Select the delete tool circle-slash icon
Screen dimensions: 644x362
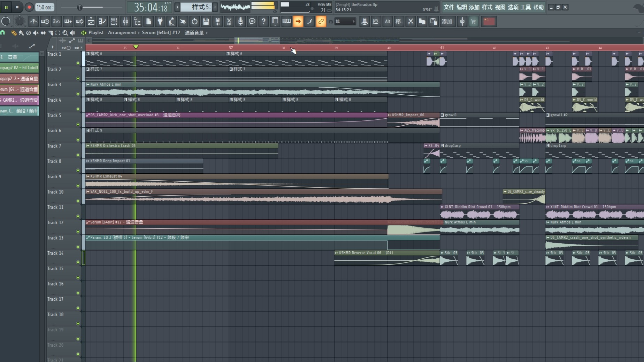[x=29, y=33]
